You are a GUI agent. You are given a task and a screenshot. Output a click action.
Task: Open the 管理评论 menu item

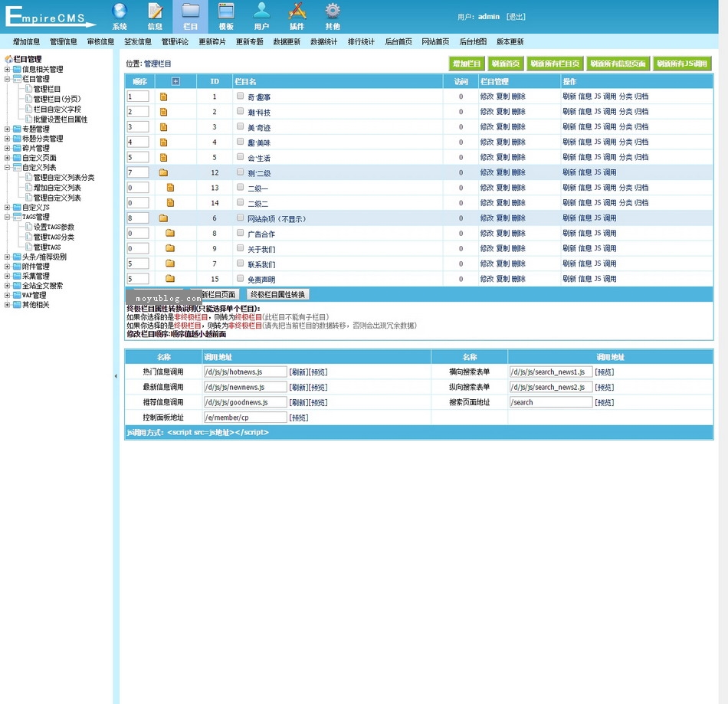(175, 42)
